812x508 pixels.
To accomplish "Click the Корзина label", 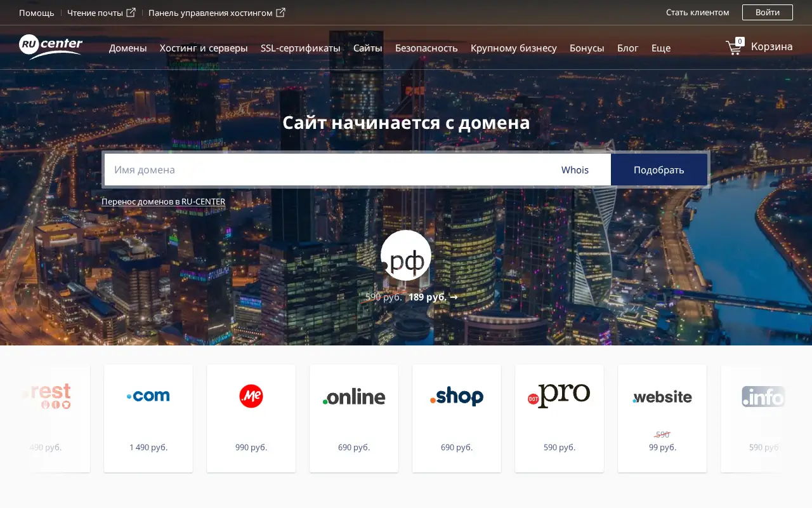I will click(772, 46).
